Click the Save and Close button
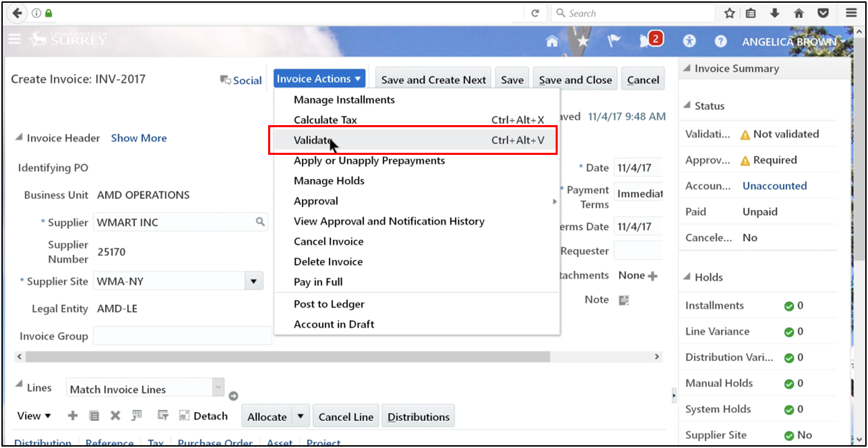Viewport: 868px width, 448px height. (x=574, y=78)
